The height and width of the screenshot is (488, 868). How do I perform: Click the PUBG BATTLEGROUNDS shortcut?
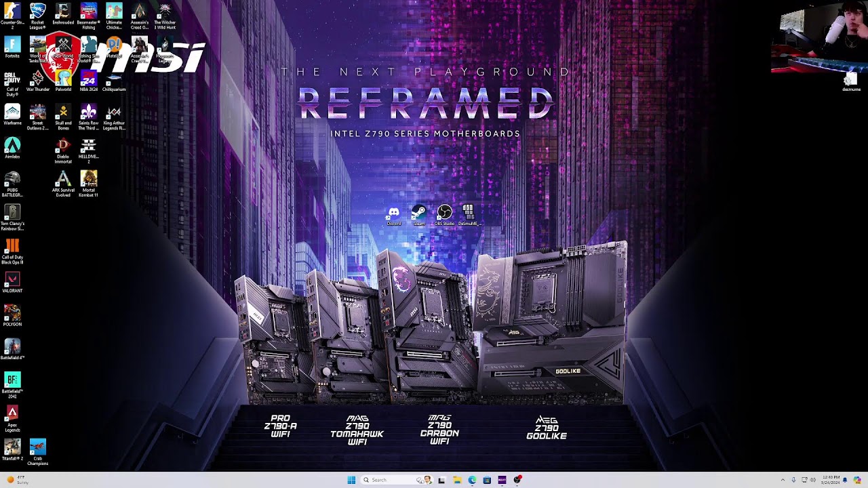point(12,184)
